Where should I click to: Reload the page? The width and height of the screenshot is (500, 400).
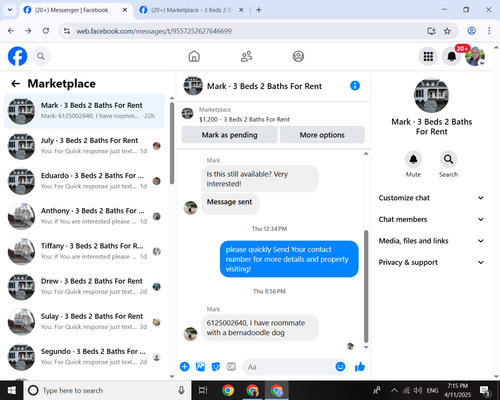pyautogui.click(x=46, y=31)
